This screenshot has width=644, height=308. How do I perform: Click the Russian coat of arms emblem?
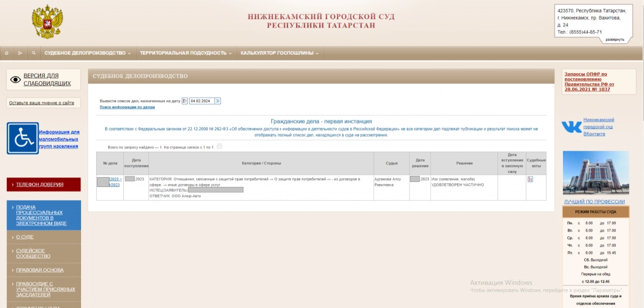coord(47,22)
